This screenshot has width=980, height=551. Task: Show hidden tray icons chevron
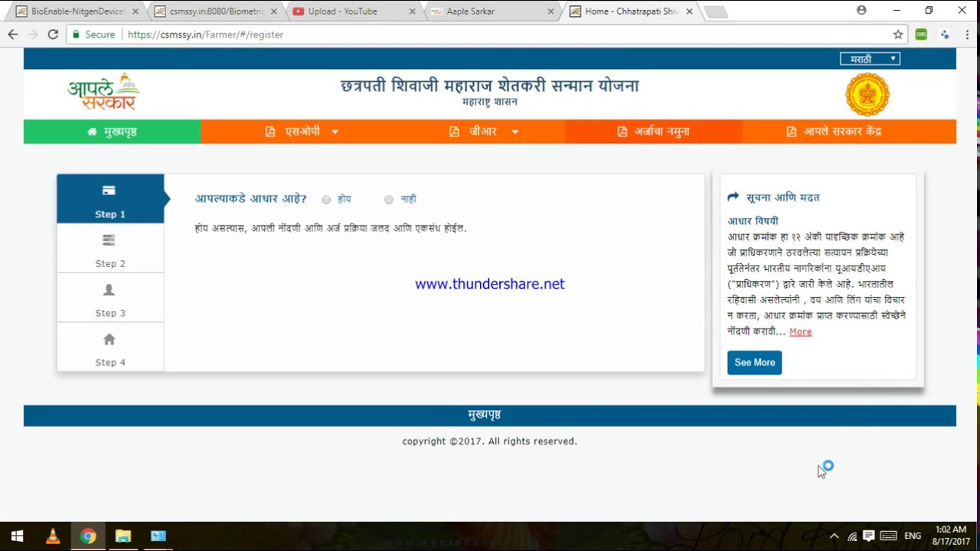[834, 536]
